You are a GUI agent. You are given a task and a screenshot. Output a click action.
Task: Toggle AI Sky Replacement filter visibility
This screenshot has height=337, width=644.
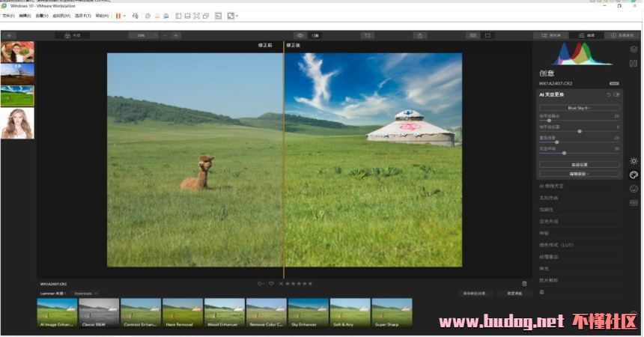617,94
